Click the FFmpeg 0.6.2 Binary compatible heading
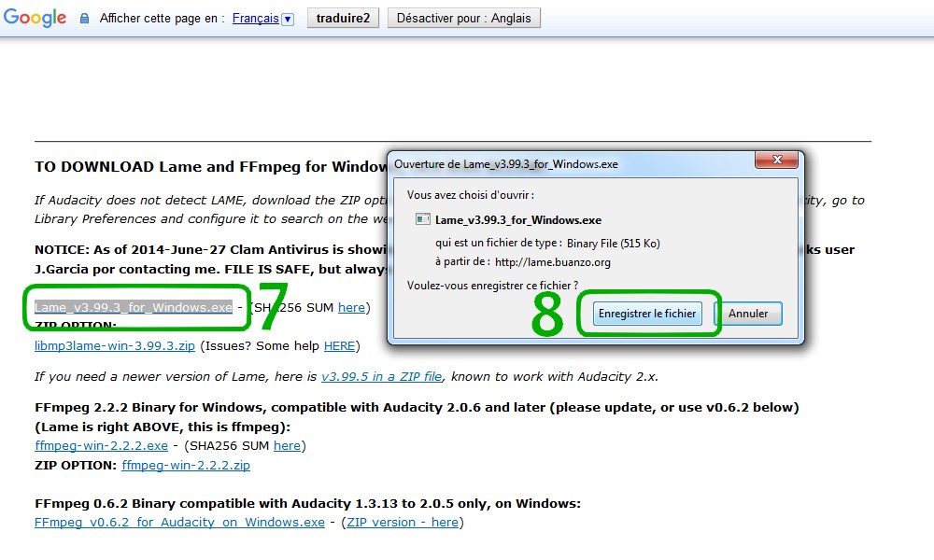Viewport: 934px width, 560px height. click(x=308, y=503)
